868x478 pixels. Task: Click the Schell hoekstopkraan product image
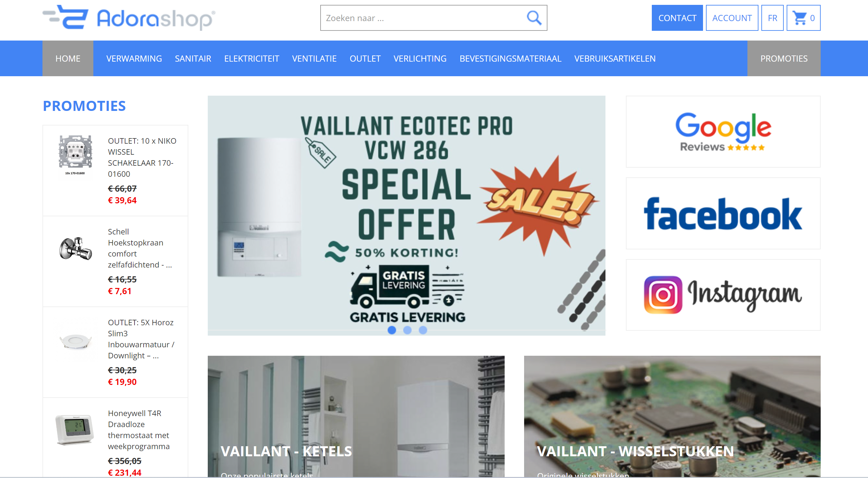point(76,248)
